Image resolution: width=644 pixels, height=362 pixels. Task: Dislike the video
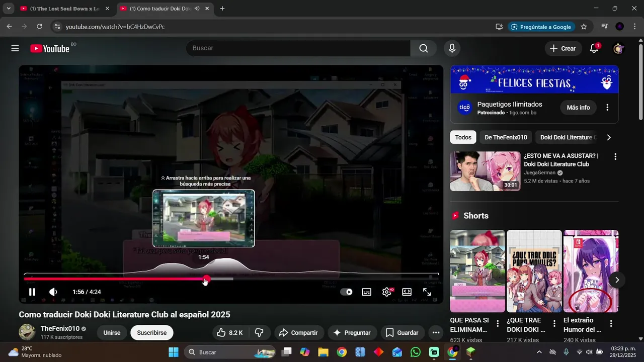tap(259, 332)
